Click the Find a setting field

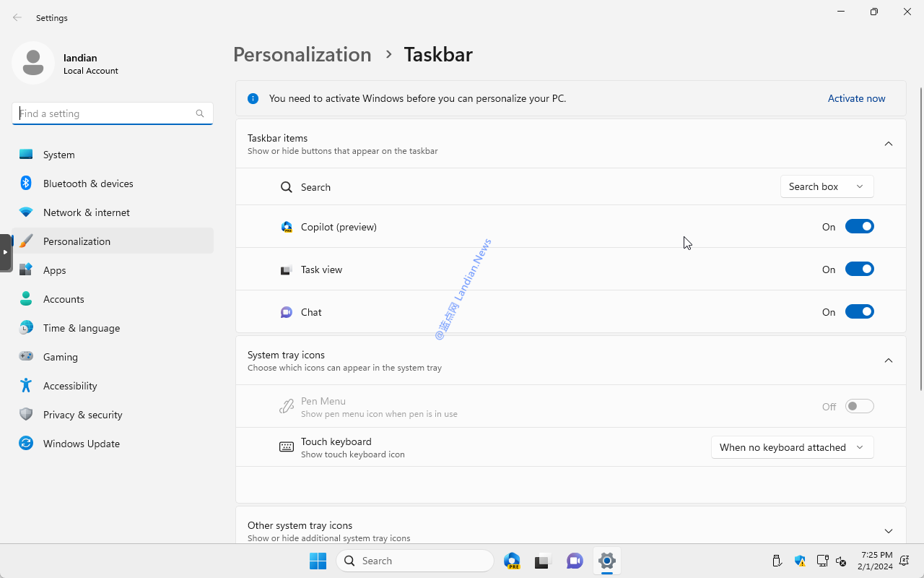pyautogui.click(x=113, y=113)
